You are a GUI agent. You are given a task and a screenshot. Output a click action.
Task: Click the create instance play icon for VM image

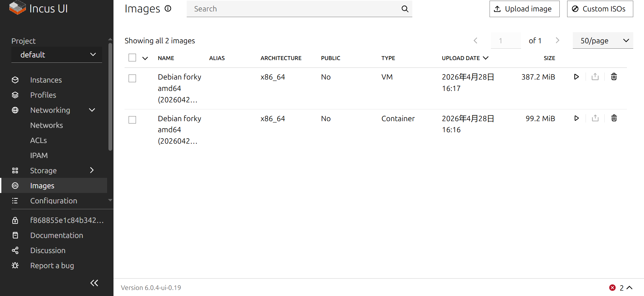[x=576, y=77]
